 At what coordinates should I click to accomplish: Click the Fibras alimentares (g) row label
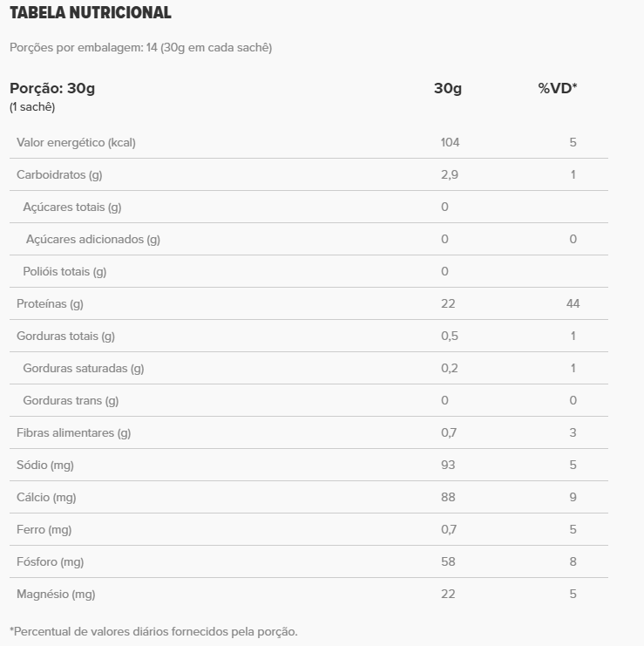point(73,432)
